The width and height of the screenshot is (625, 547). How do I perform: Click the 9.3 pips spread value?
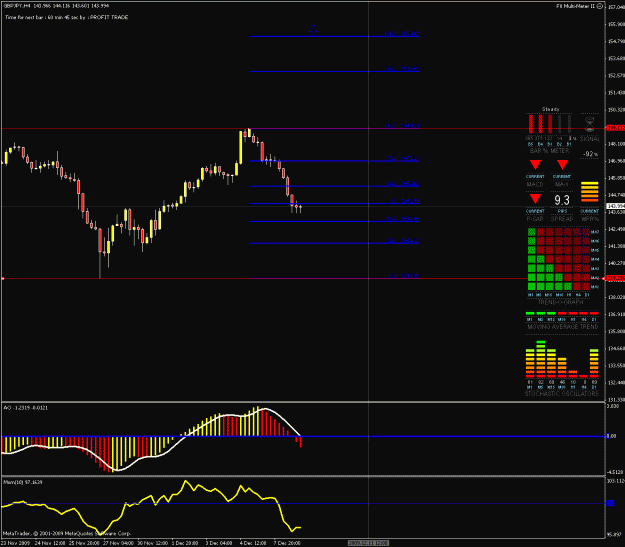pyautogui.click(x=562, y=200)
